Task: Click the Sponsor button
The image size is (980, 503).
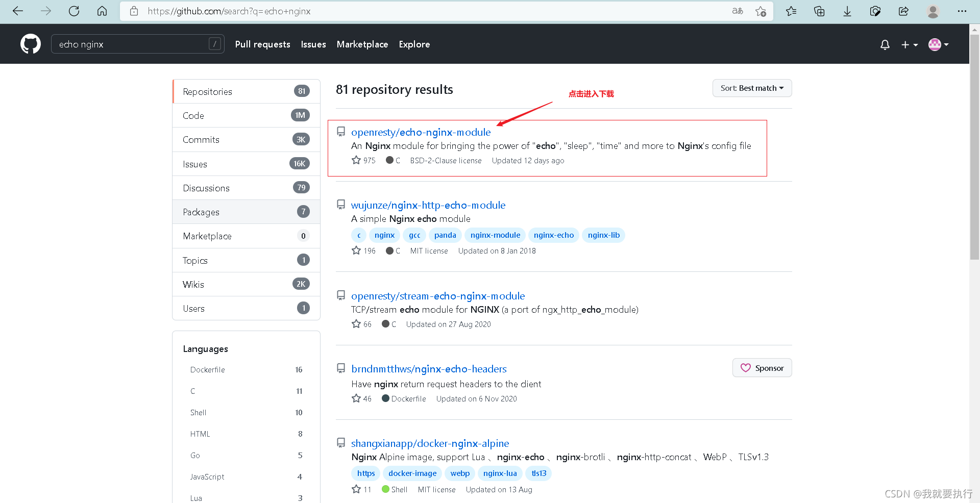Action: [762, 368]
